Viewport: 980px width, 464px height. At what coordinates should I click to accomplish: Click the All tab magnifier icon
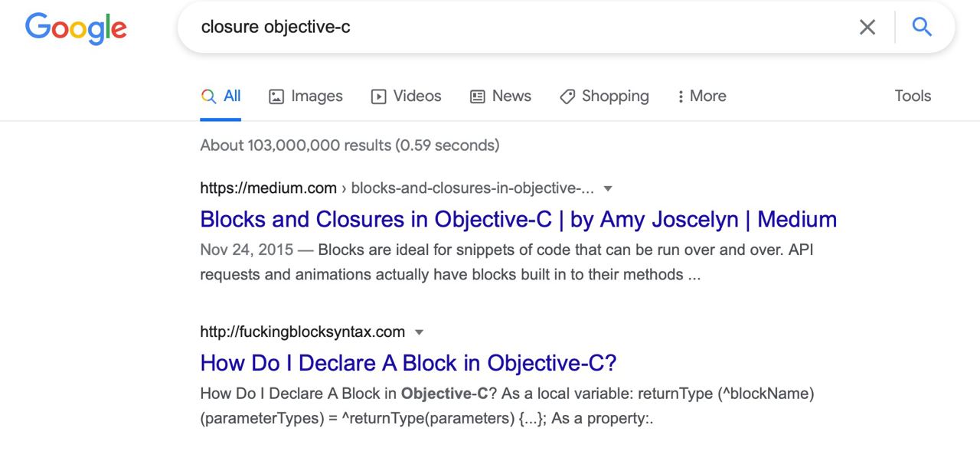click(x=208, y=96)
